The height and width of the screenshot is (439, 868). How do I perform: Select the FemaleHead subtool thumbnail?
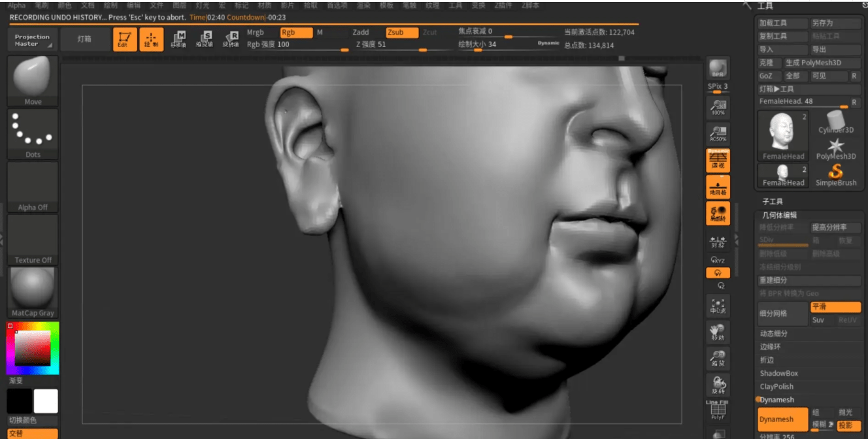tap(782, 135)
